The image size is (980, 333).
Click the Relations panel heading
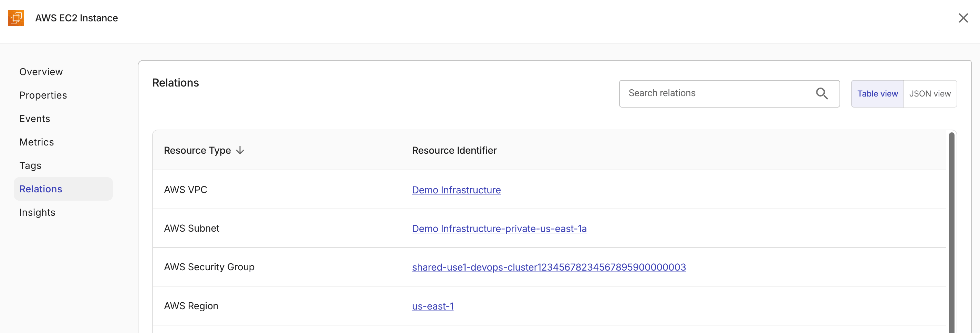point(175,83)
